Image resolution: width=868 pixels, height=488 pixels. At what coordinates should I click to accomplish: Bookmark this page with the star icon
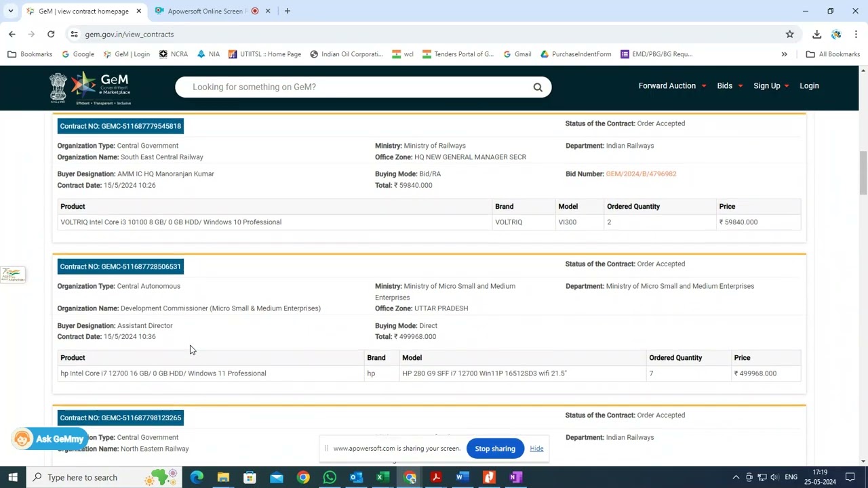[790, 34]
